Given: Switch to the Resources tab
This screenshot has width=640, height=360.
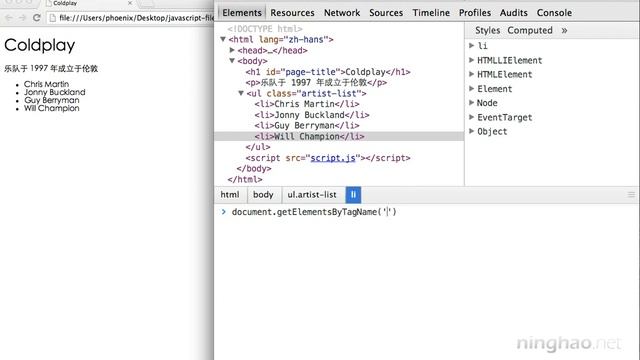Looking at the screenshot, I should click(x=292, y=13).
